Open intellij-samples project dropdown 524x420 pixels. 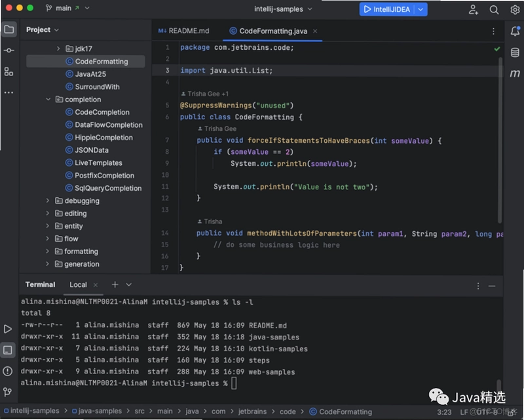[283, 9]
